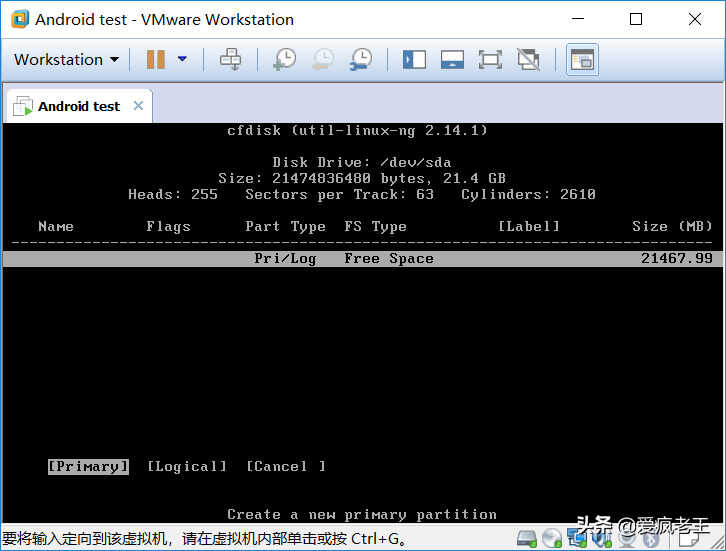Maximize the VMware Workstation window
This screenshot has width=726, height=551.
[636, 19]
